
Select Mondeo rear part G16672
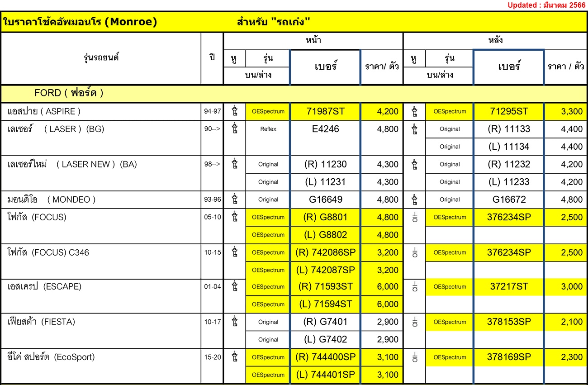[509, 200]
